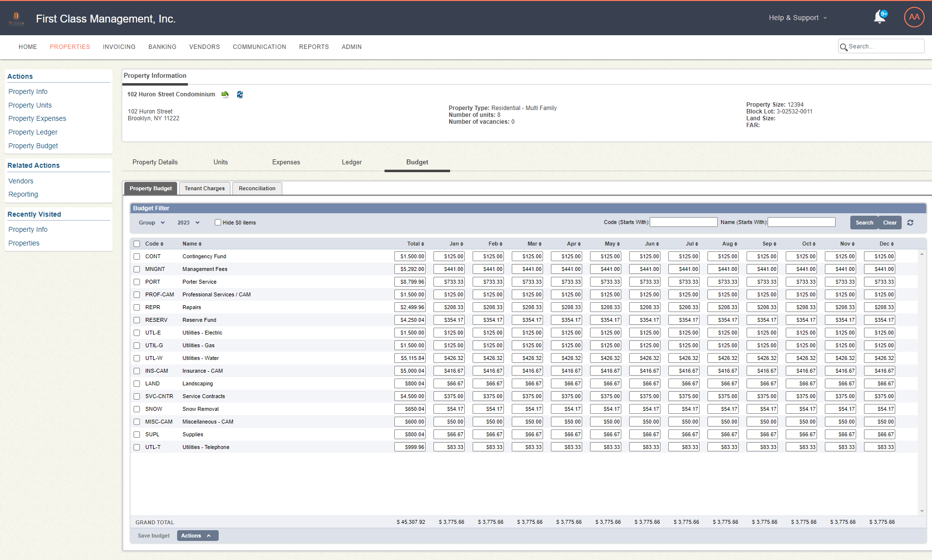Viewport: 932px width, 560px height.
Task: Open the ADMIN menu item
Action: [352, 47]
